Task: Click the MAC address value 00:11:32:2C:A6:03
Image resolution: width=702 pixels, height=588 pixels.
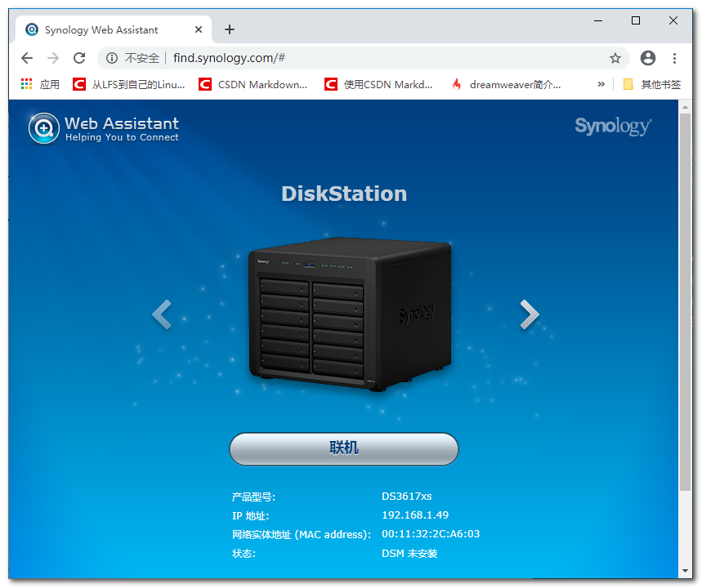Action: [431, 534]
